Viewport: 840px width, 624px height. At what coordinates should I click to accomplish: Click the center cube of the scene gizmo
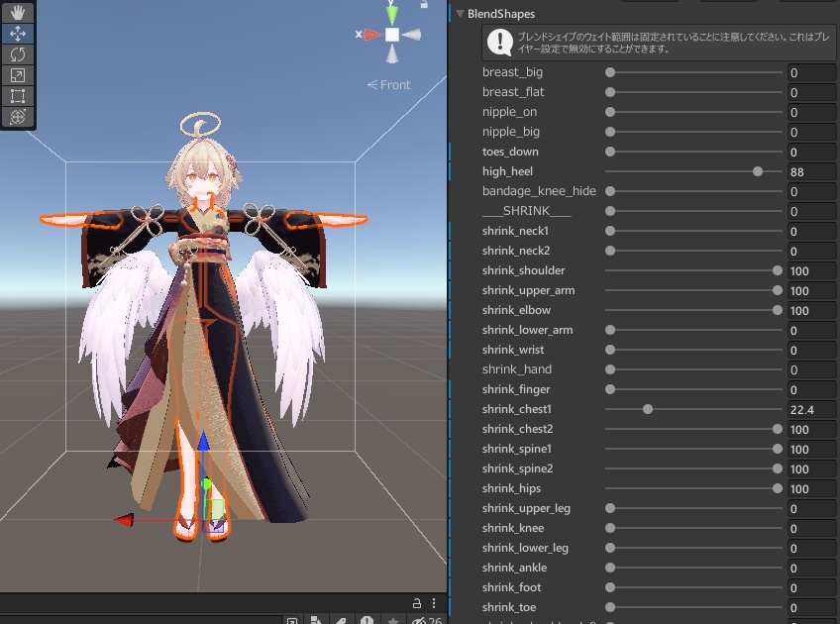coord(392,35)
